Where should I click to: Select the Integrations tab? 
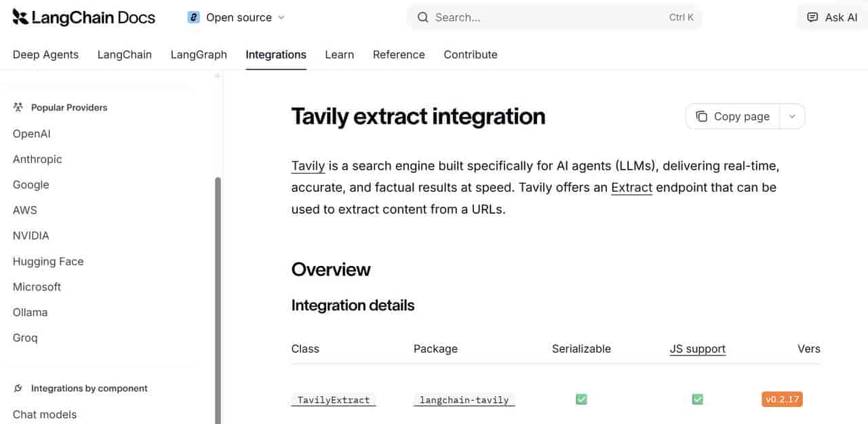276,54
